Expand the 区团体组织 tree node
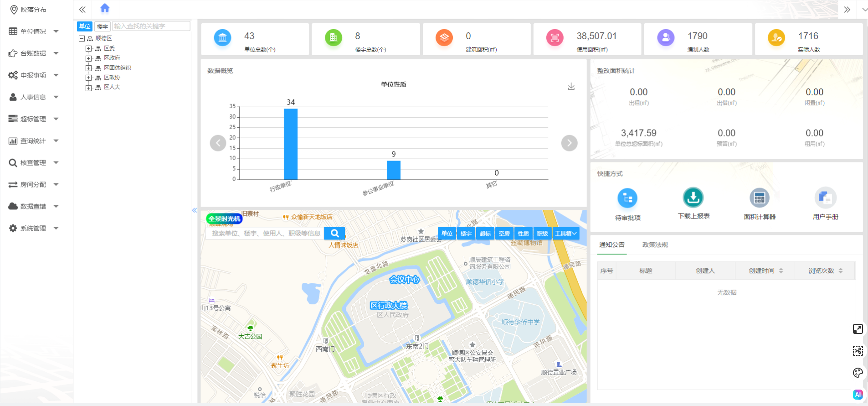 pos(88,68)
